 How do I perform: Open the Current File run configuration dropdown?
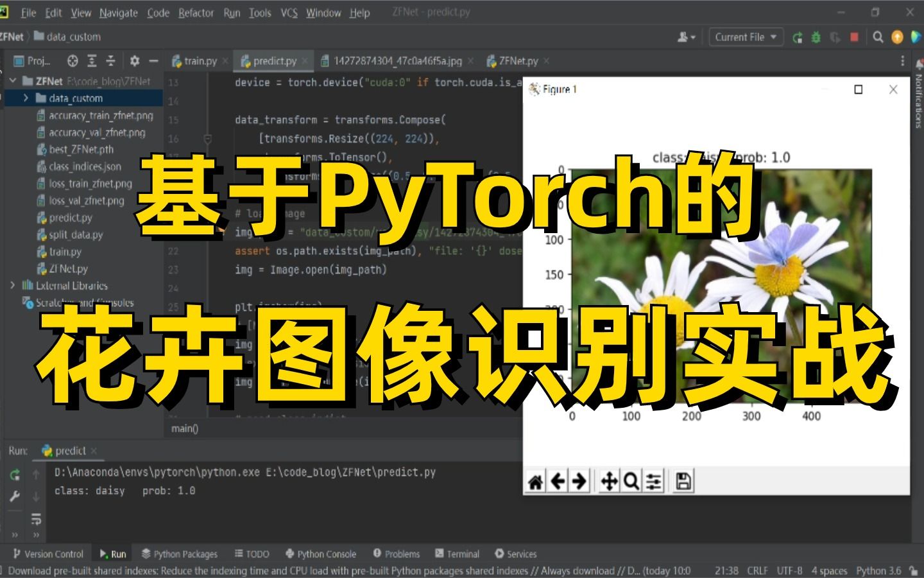pos(745,37)
